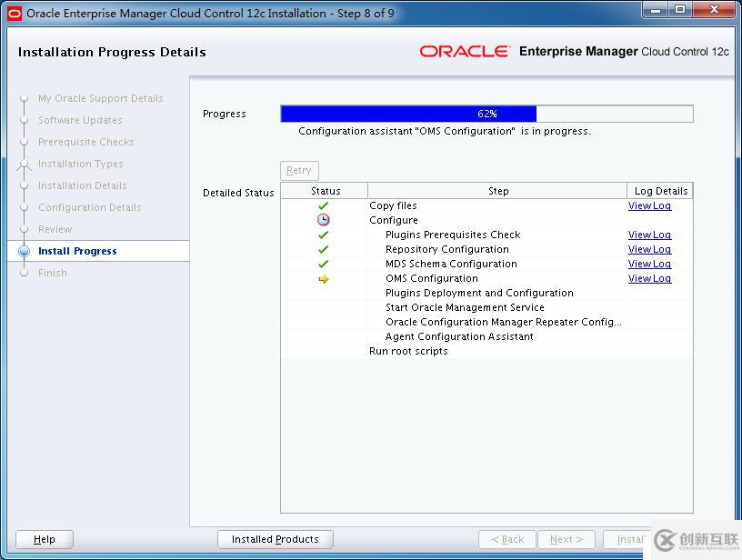Open the log for OMS Configuration
This screenshot has height=560, width=742.
pyautogui.click(x=649, y=278)
